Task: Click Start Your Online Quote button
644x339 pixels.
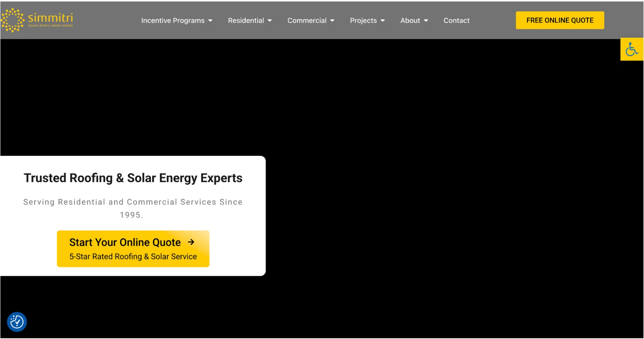Action: (x=133, y=249)
